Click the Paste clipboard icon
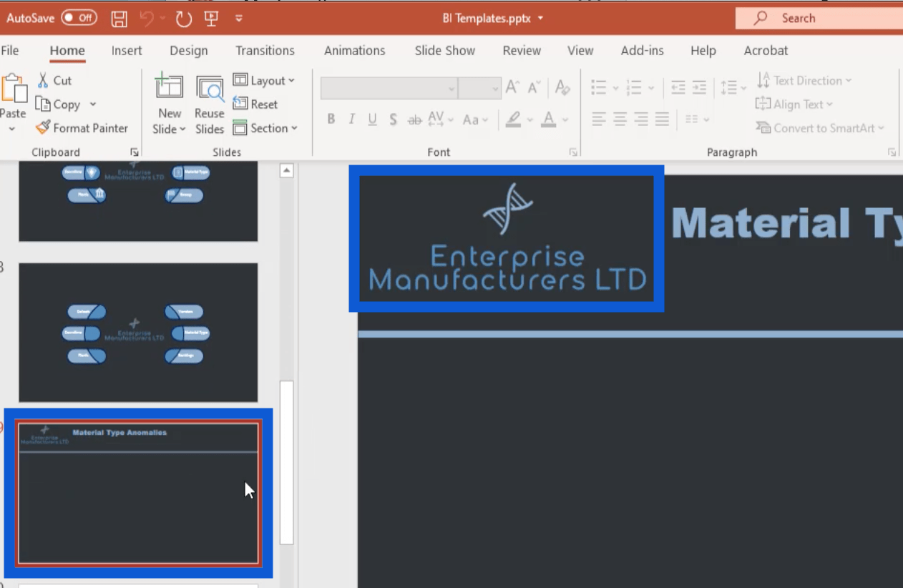The height and width of the screenshot is (588, 903). pyautogui.click(x=13, y=89)
